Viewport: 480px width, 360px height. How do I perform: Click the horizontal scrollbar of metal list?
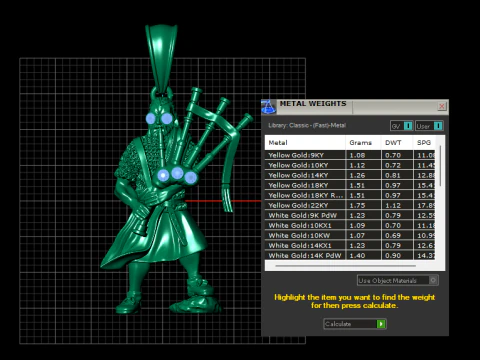[x=345, y=266]
